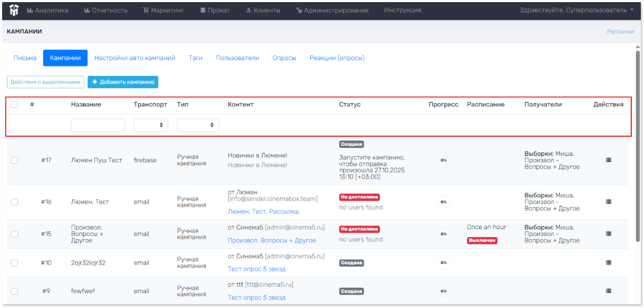Open actions list icon for campaign #17
The image size is (644, 308).
608,160
